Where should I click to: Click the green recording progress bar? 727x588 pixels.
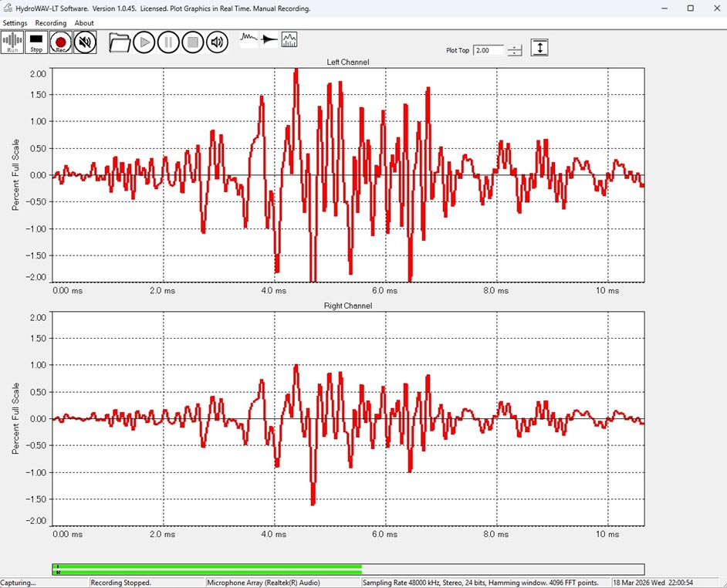pos(208,569)
